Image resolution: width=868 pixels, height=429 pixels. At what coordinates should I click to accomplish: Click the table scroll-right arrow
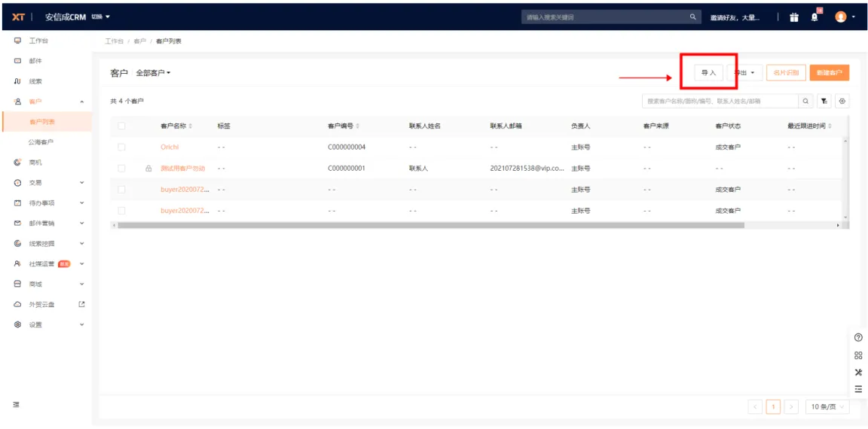point(838,226)
